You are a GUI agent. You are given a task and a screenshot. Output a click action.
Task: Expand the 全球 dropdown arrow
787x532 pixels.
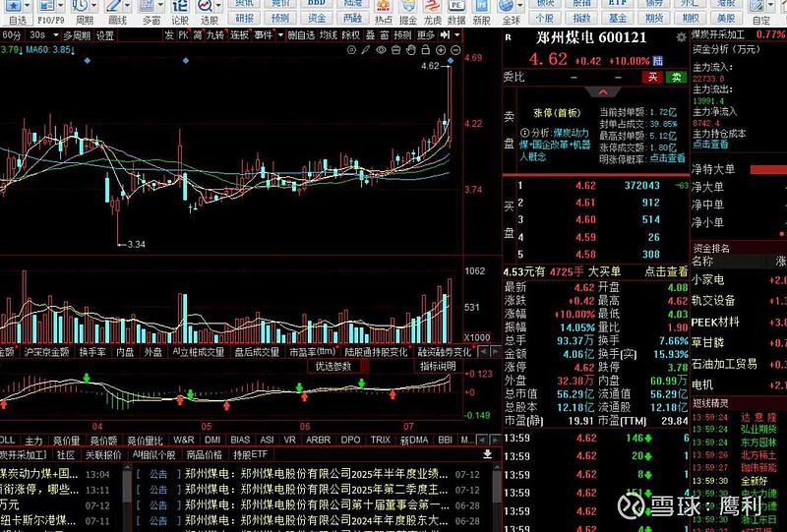coord(520,6)
